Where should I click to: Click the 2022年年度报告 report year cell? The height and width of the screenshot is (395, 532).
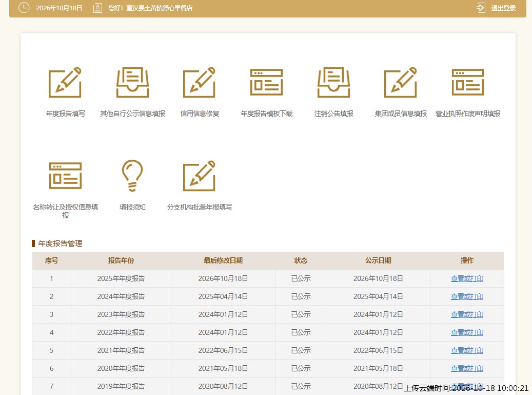click(121, 332)
